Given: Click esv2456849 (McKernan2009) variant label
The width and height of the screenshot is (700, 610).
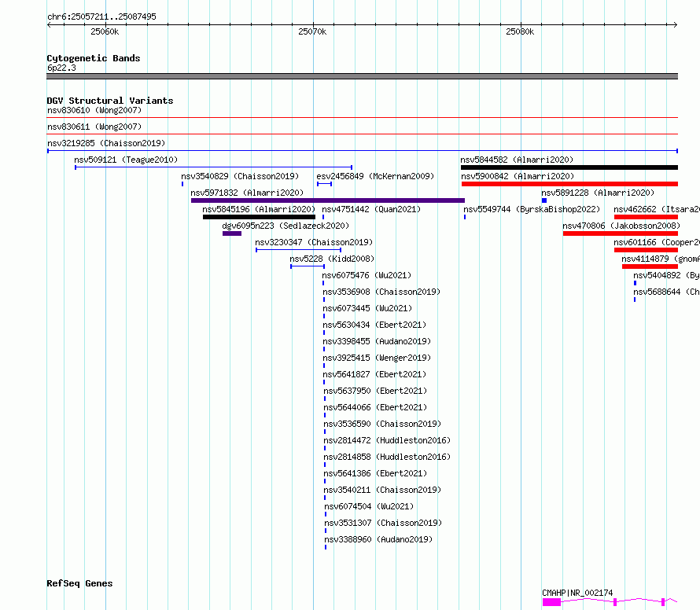Looking at the screenshot, I should pyautogui.click(x=375, y=176).
